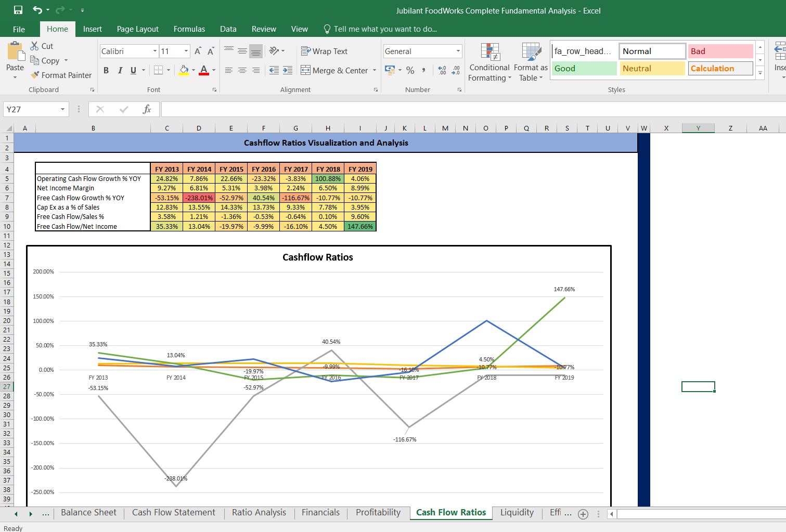Toggle Italic formatting

tap(120, 70)
